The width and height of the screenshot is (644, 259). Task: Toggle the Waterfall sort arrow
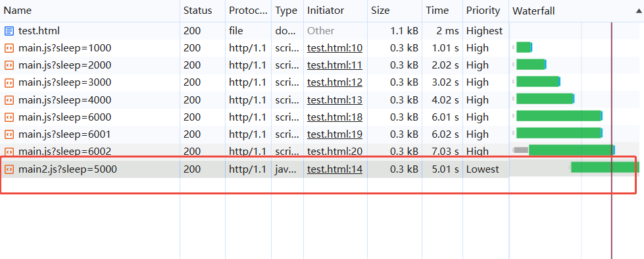(638, 11)
